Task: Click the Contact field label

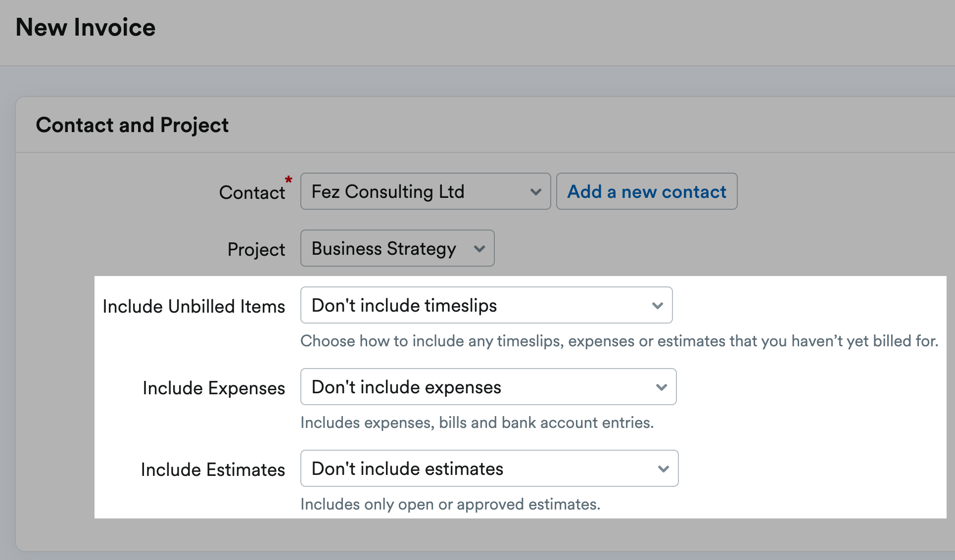Action: [x=252, y=192]
